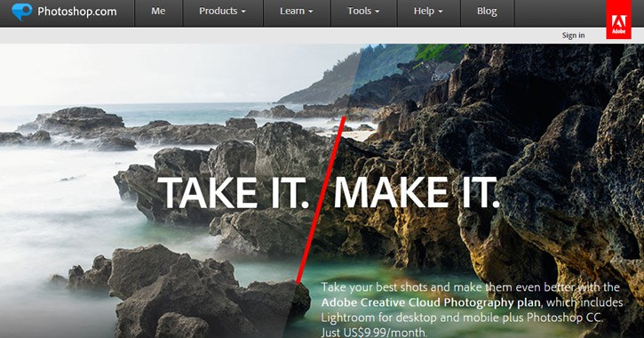The height and width of the screenshot is (338, 644).
Task: Open the Tools menu
Action: [x=363, y=11]
